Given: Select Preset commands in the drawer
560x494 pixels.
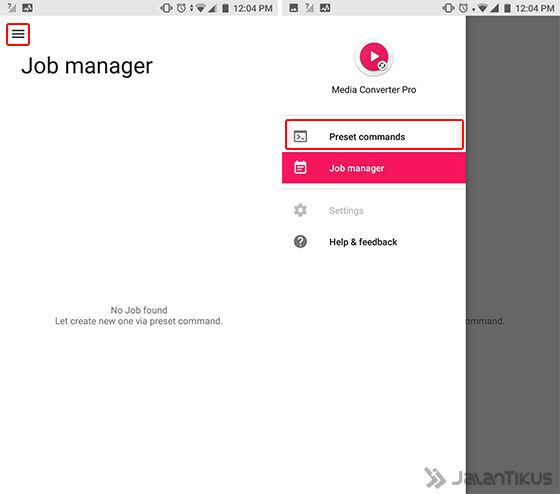Looking at the screenshot, I should pos(374,136).
